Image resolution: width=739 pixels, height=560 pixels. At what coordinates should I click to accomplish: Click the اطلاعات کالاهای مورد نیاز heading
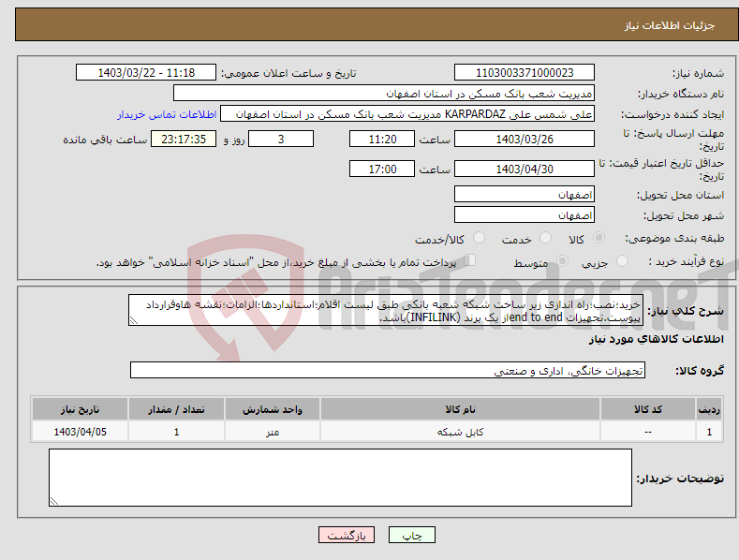(656, 339)
